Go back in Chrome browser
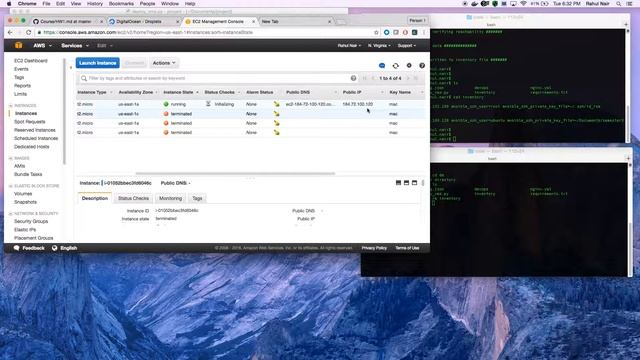The image size is (640, 360). [10, 32]
